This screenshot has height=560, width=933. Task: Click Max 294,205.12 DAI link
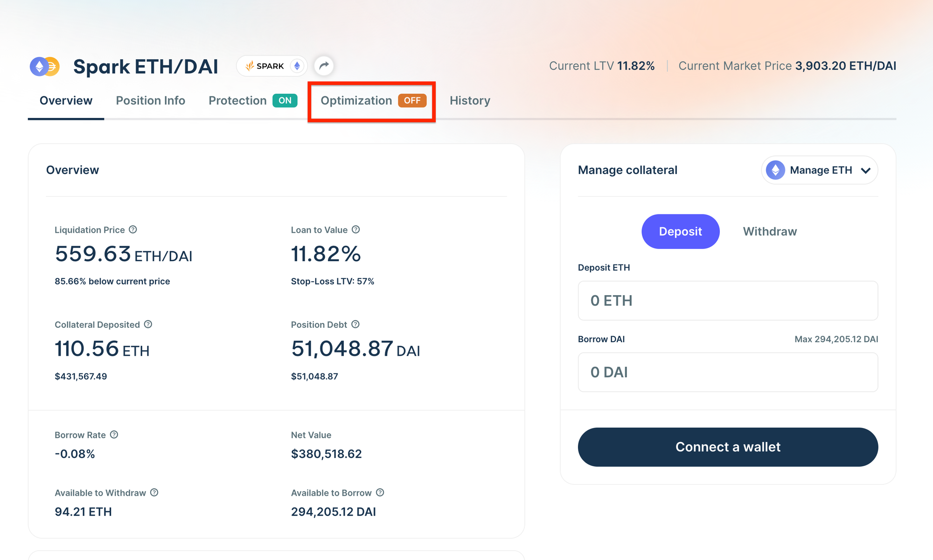click(836, 339)
